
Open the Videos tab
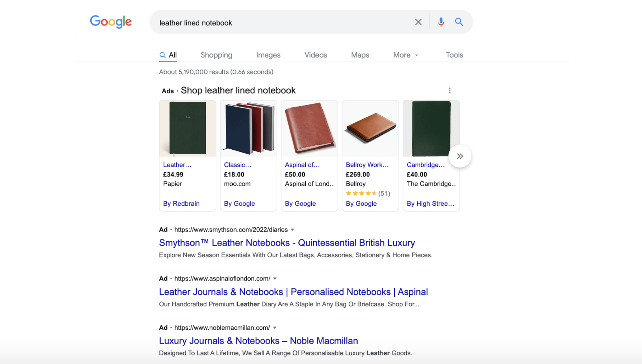coord(316,55)
